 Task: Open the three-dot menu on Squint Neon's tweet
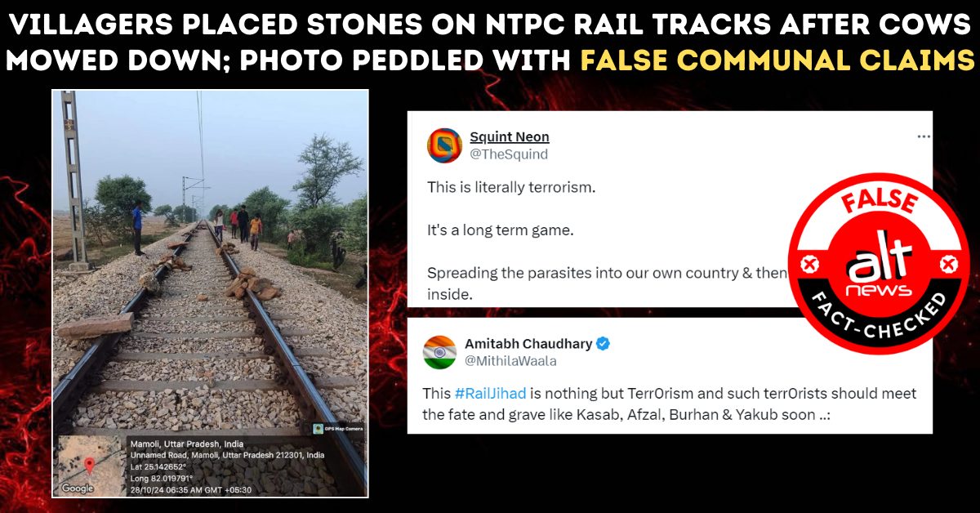924,136
